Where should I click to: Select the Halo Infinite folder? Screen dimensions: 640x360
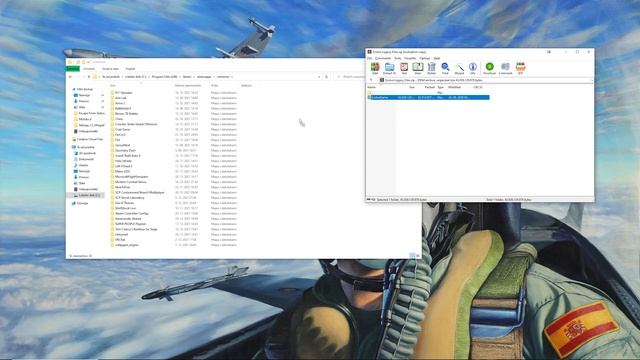(x=123, y=161)
